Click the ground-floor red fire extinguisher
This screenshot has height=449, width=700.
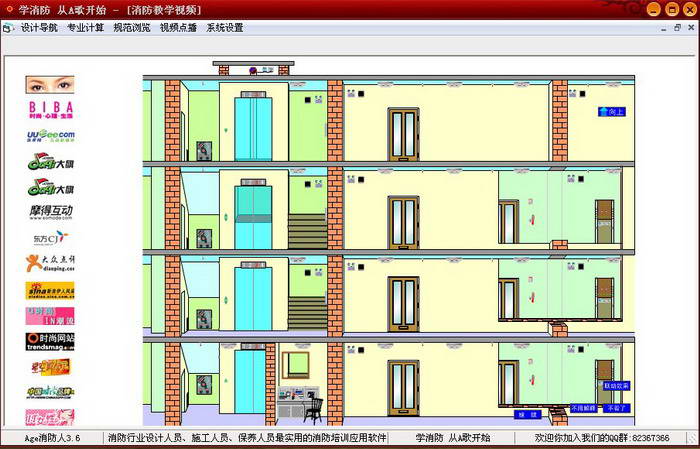click(532, 380)
